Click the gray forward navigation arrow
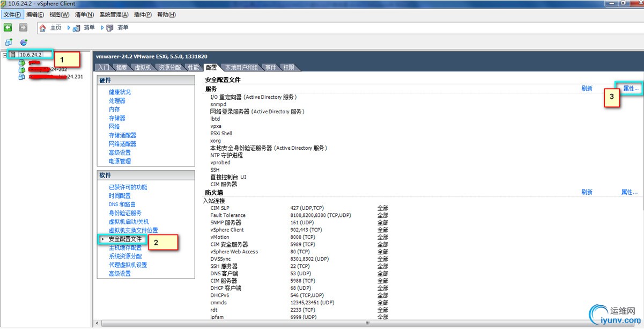The width and height of the screenshot is (644, 329). pos(23,27)
